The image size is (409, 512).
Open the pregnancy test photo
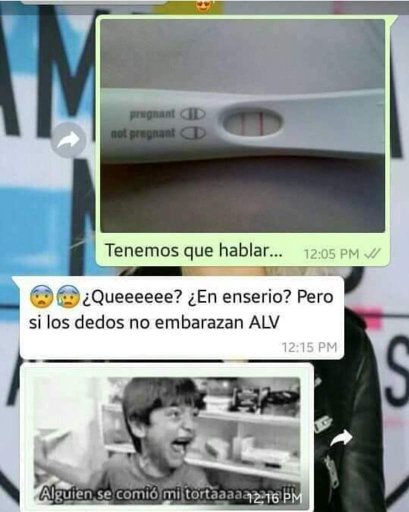[x=242, y=126]
